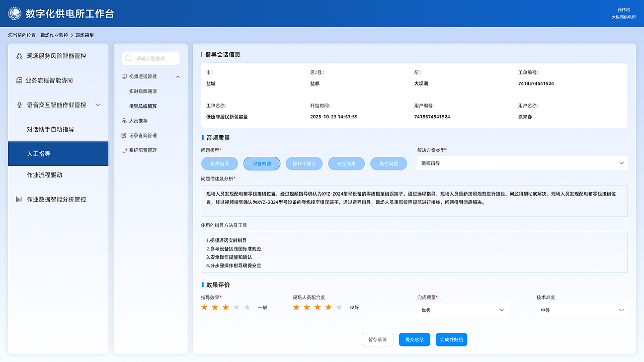Click the 请输入配置项 search field
This screenshot has width=644, height=362.
coord(151,58)
